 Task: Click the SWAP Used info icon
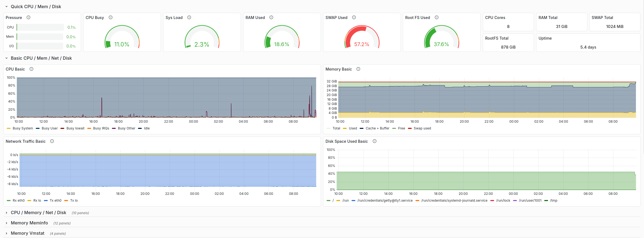pos(354,17)
